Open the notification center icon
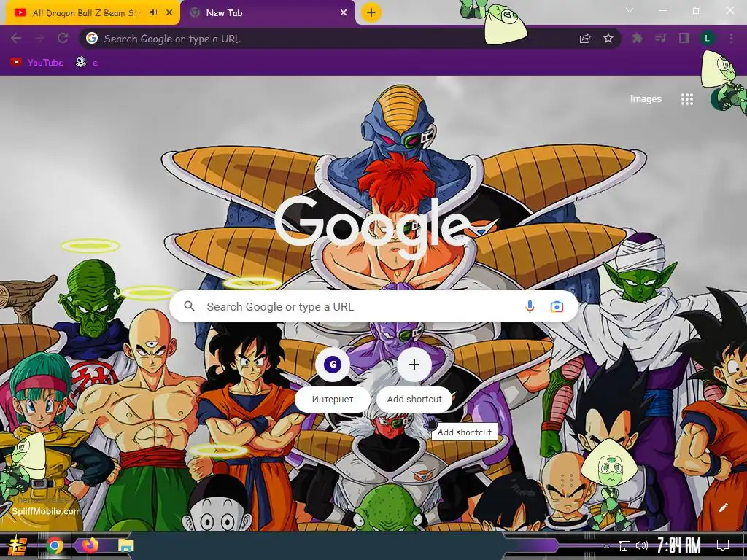The image size is (747, 560). [723, 545]
